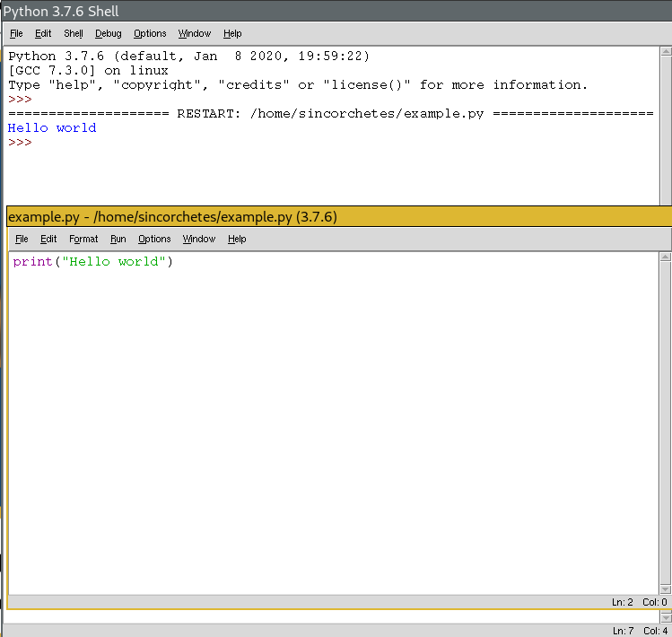
Task: Open the Debug menu
Action: coord(108,33)
